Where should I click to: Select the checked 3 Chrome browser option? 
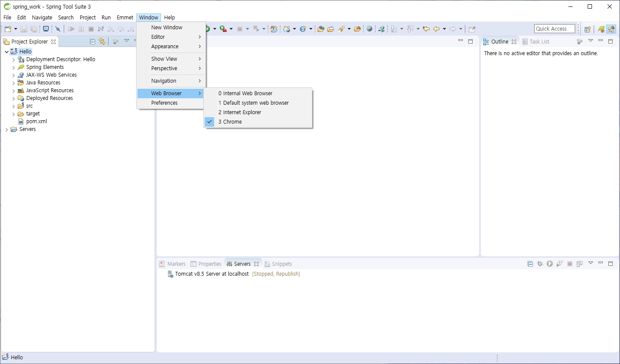pos(258,122)
